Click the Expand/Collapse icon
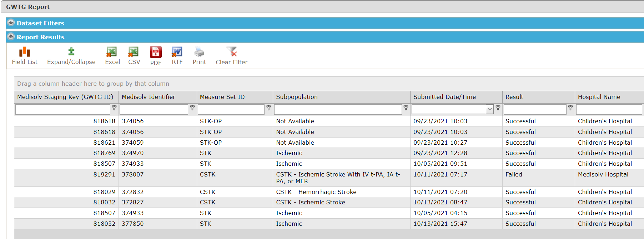 71,52
